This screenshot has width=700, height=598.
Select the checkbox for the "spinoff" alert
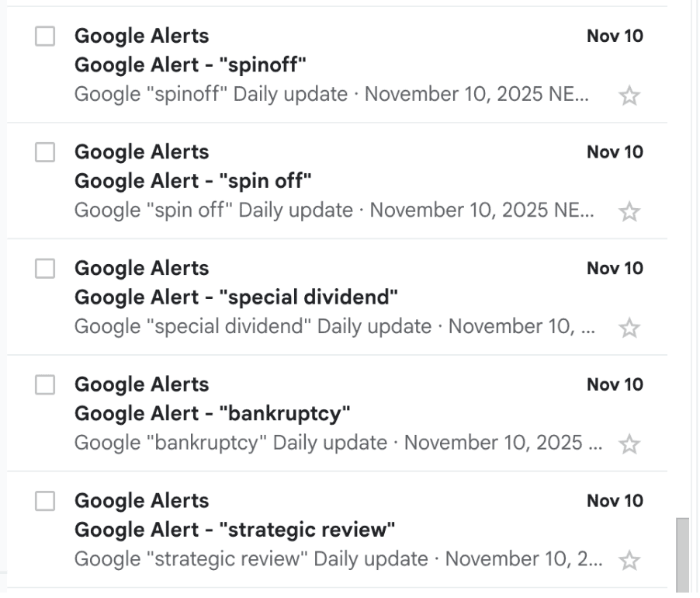(x=44, y=36)
